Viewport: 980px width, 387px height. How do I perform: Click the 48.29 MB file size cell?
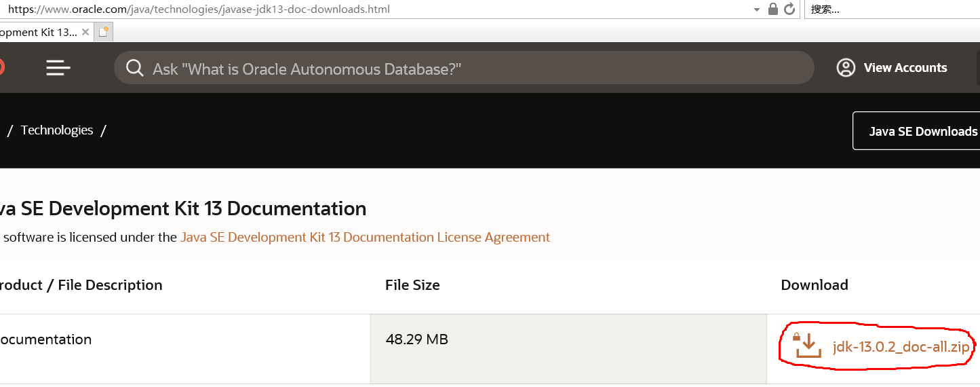pos(568,349)
